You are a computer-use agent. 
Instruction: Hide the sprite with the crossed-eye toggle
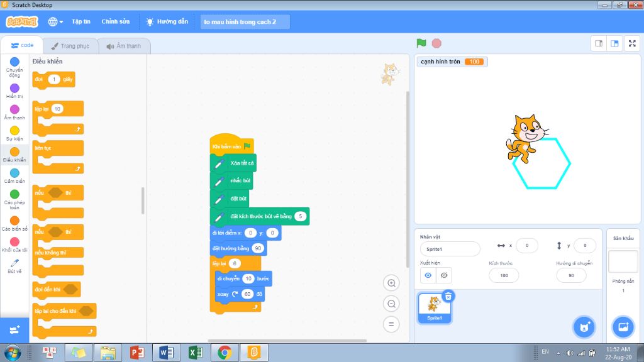click(444, 275)
